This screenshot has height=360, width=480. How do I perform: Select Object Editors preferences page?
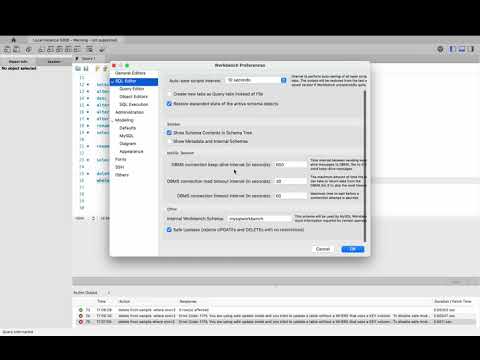pyautogui.click(x=133, y=97)
